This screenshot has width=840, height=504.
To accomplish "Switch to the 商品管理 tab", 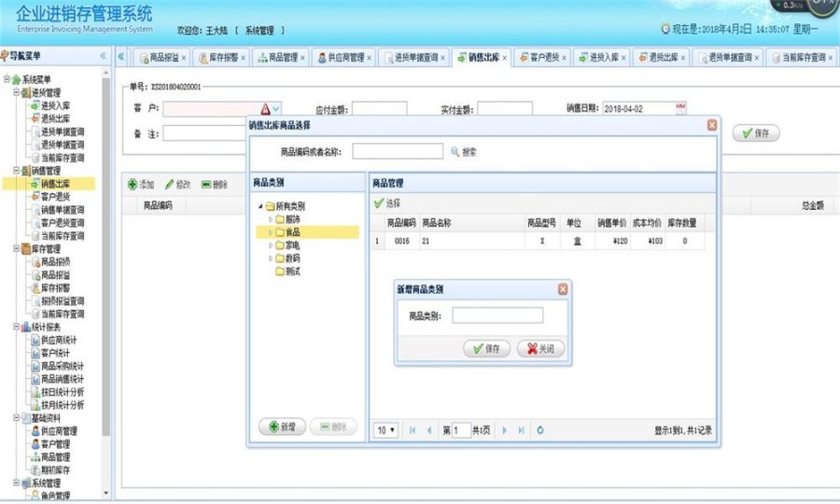I will point(277,58).
